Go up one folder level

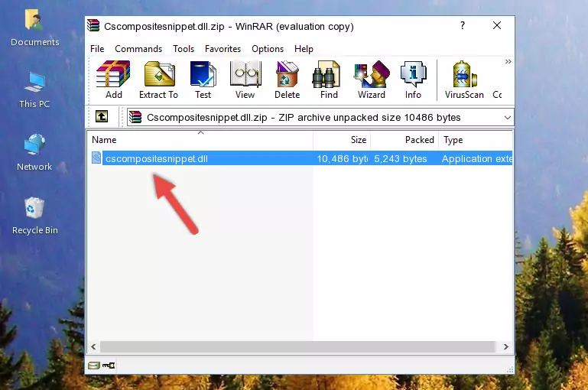point(102,117)
